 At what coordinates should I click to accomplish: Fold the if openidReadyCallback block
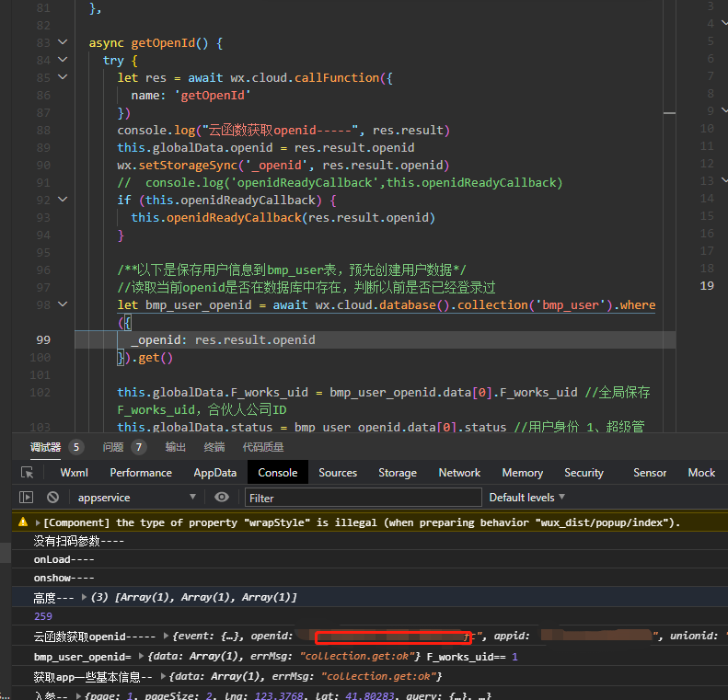pyautogui.click(x=63, y=200)
